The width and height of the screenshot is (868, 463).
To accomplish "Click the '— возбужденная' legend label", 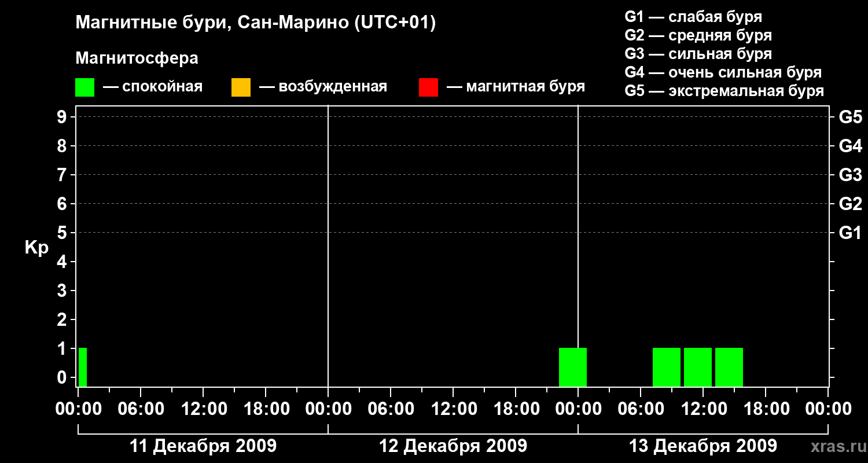I will pos(323,87).
